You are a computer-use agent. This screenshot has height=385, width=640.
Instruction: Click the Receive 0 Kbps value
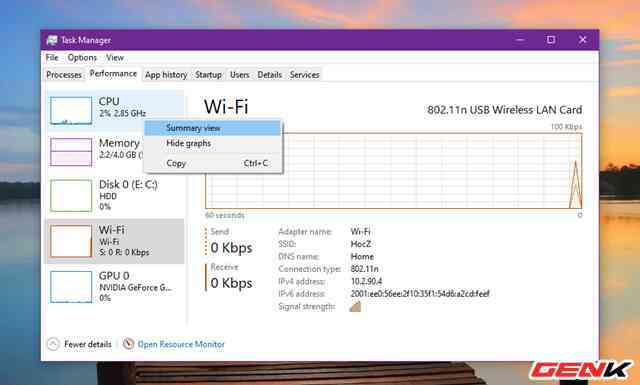231,283
